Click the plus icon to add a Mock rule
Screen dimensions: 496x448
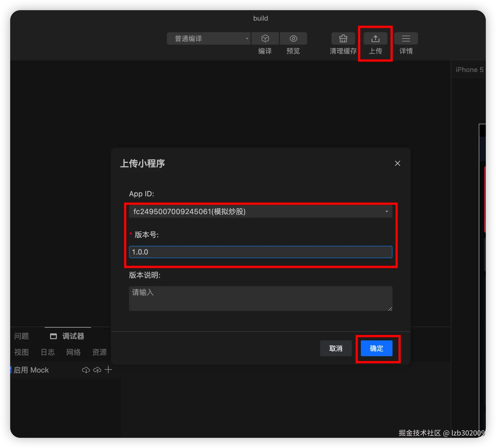pyautogui.click(x=108, y=370)
